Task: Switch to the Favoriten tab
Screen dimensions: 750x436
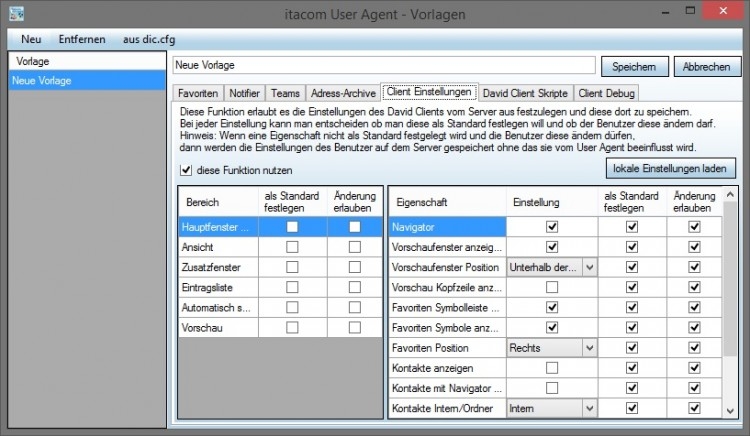Action: point(198,93)
